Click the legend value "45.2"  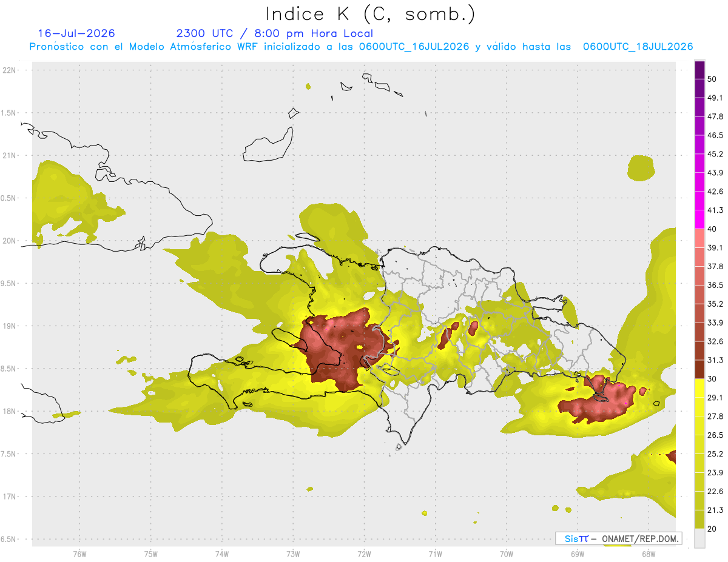715,154
